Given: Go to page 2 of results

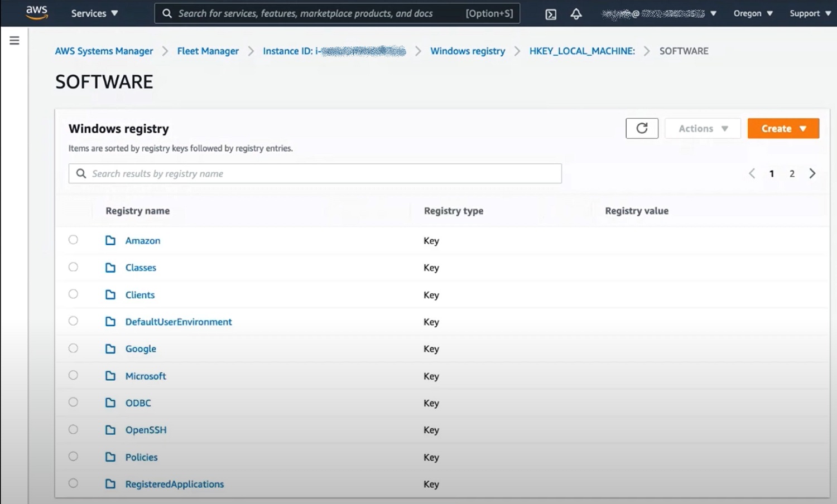Looking at the screenshot, I should coord(792,173).
